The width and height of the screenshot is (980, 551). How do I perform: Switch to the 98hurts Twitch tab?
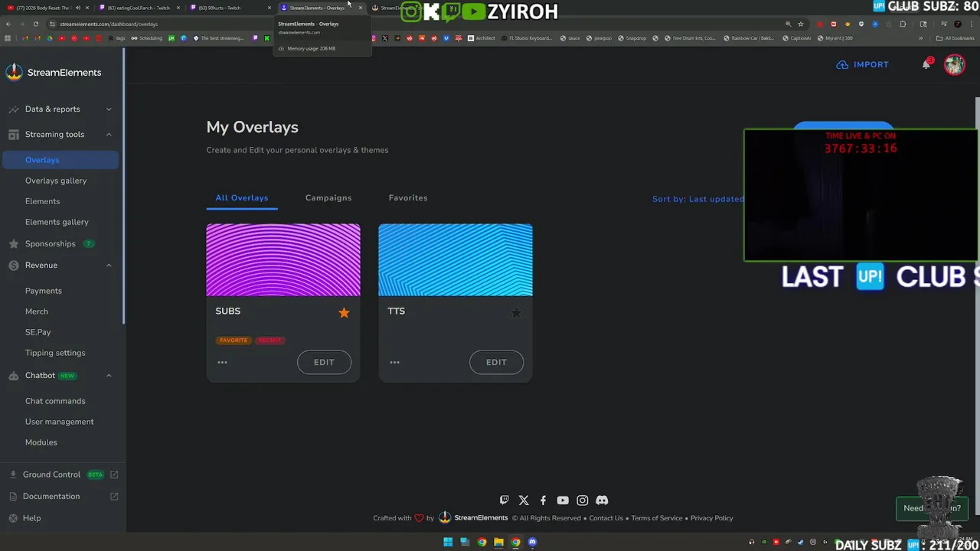229,8
